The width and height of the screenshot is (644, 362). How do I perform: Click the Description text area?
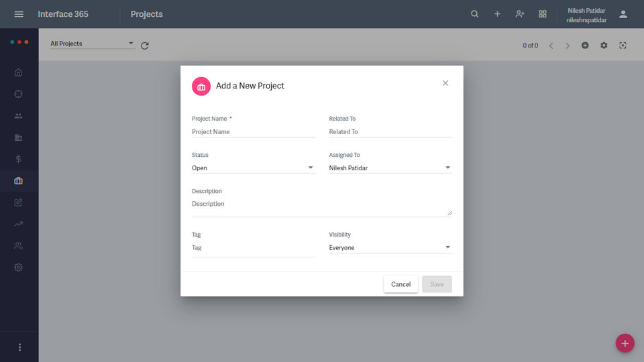click(321, 207)
